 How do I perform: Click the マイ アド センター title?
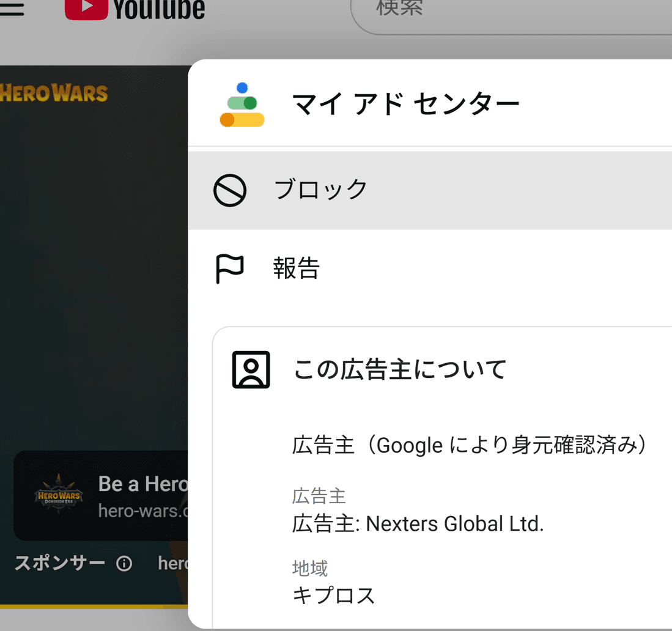coord(406,104)
